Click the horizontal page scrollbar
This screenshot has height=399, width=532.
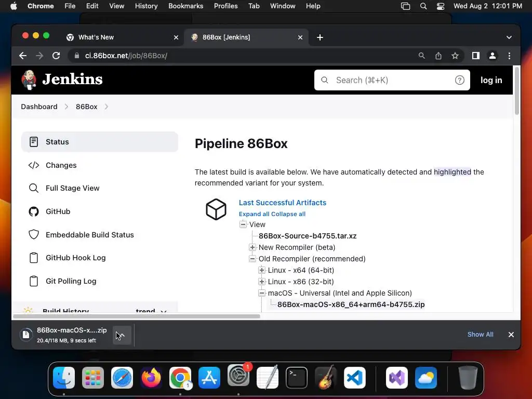137,316
